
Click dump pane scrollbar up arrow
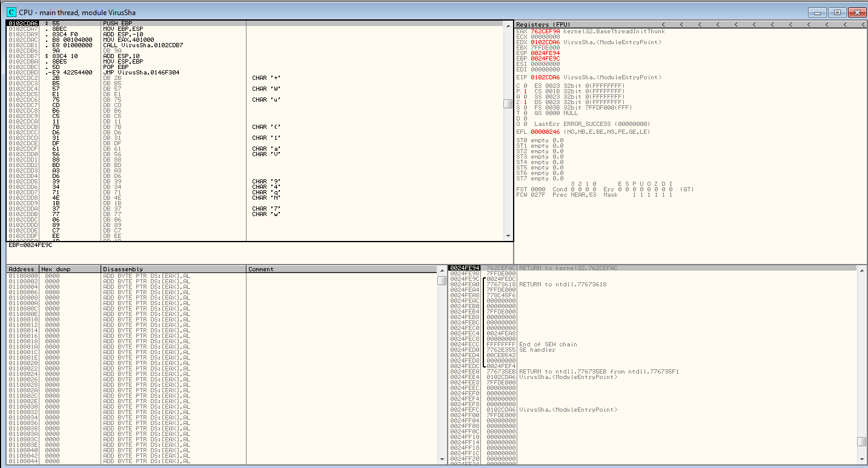[x=442, y=269]
